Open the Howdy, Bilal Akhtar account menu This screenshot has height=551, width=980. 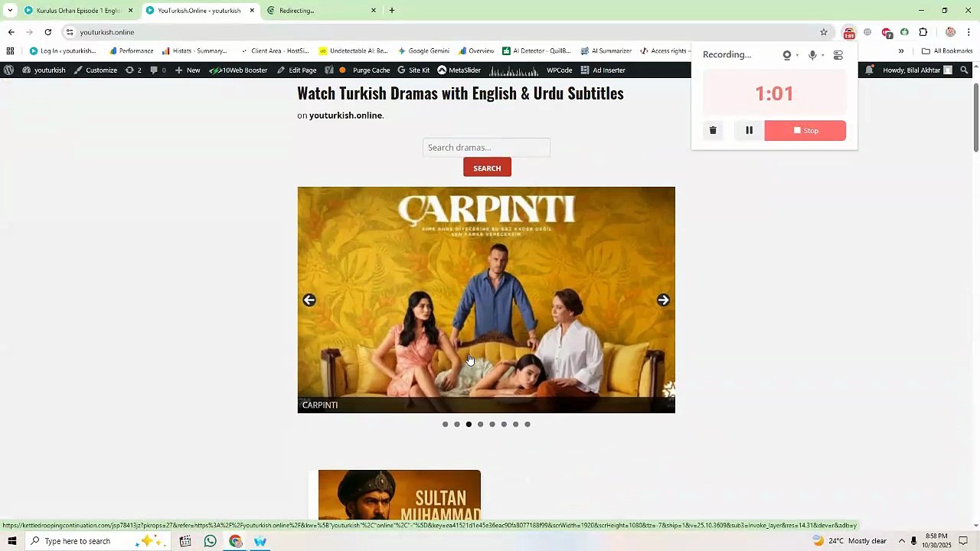(917, 70)
